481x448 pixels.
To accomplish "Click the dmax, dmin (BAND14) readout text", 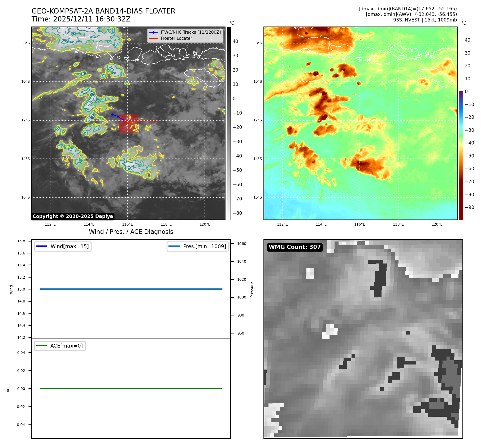I will [408, 9].
